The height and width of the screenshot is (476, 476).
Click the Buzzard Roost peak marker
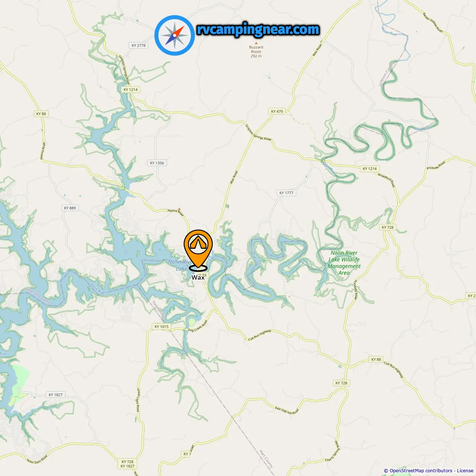click(x=256, y=43)
